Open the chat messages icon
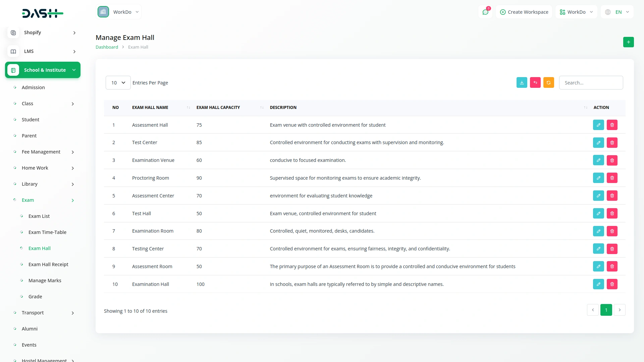The width and height of the screenshot is (644, 362). click(485, 12)
